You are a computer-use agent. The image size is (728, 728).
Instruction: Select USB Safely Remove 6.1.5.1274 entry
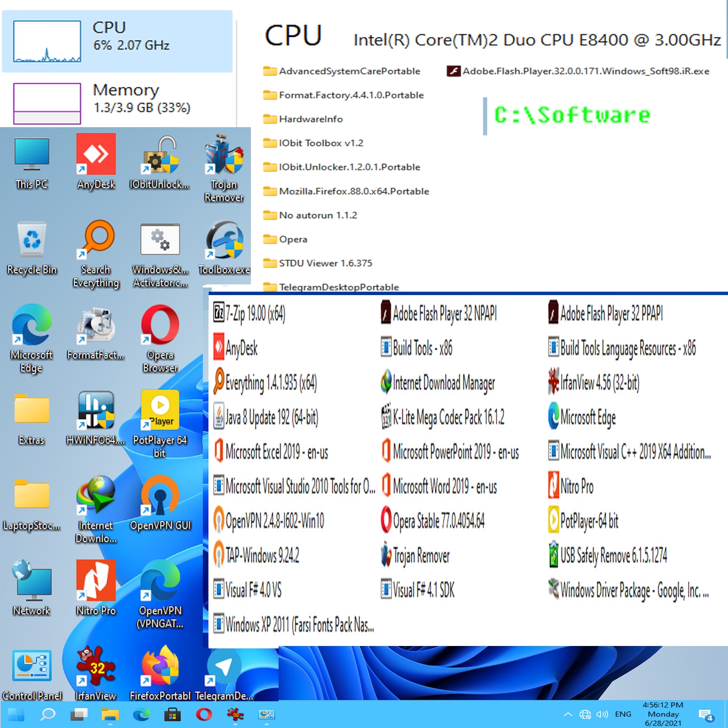pyautogui.click(x=608, y=555)
